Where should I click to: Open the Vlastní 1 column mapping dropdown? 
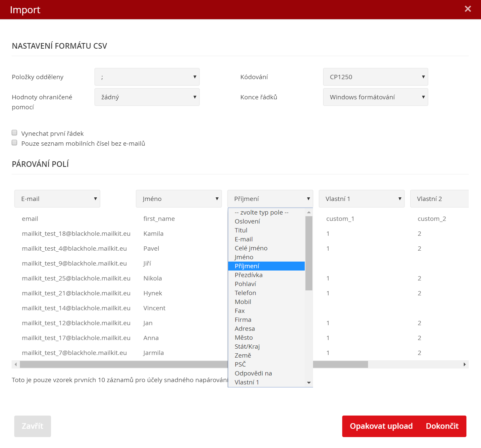click(362, 199)
